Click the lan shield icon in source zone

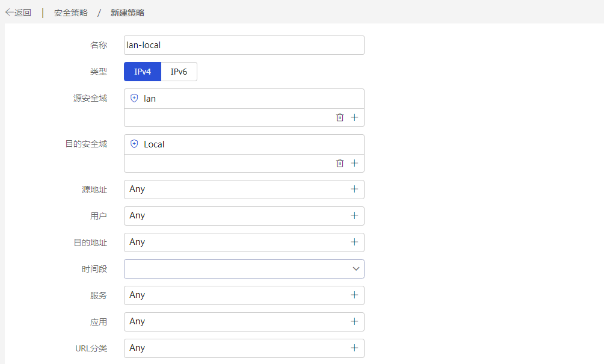(x=134, y=98)
